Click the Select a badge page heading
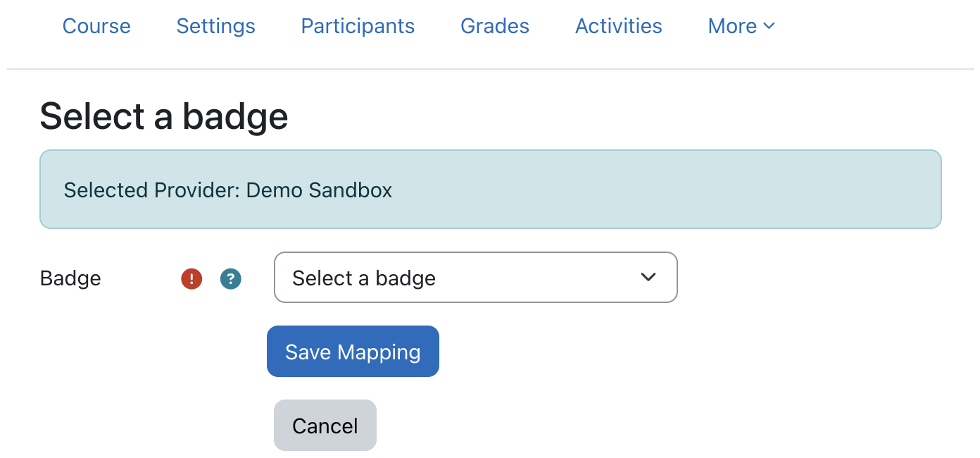The image size is (980, 458). (x=163, y=116)
